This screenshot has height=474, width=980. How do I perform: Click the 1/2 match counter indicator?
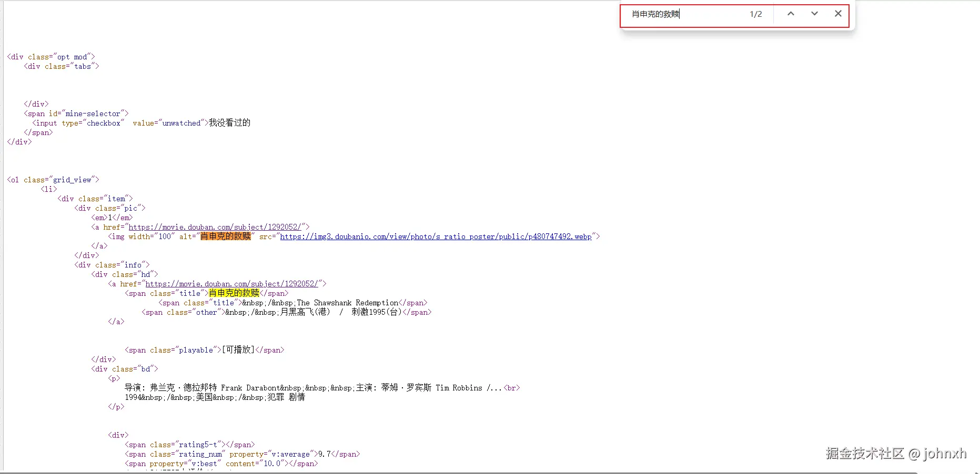coord(755,14)
